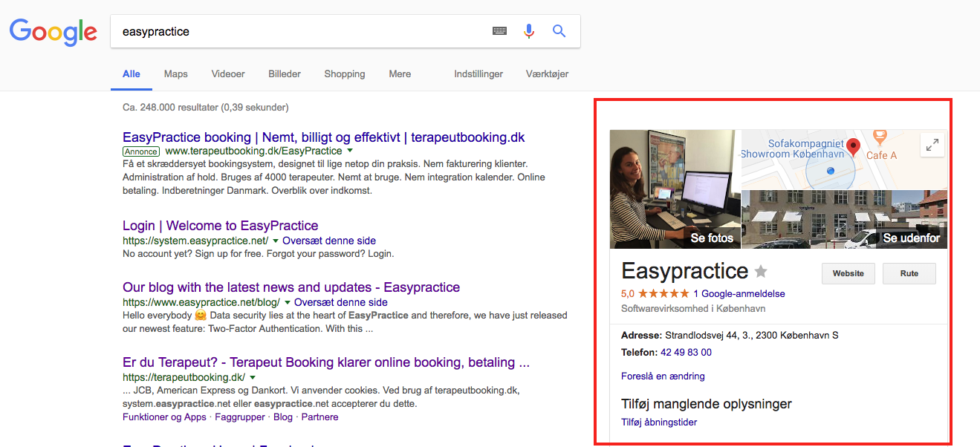Viewport: 980px width, 447px height.
Task: Click the Easypractice business title
Action: [685, 270]
